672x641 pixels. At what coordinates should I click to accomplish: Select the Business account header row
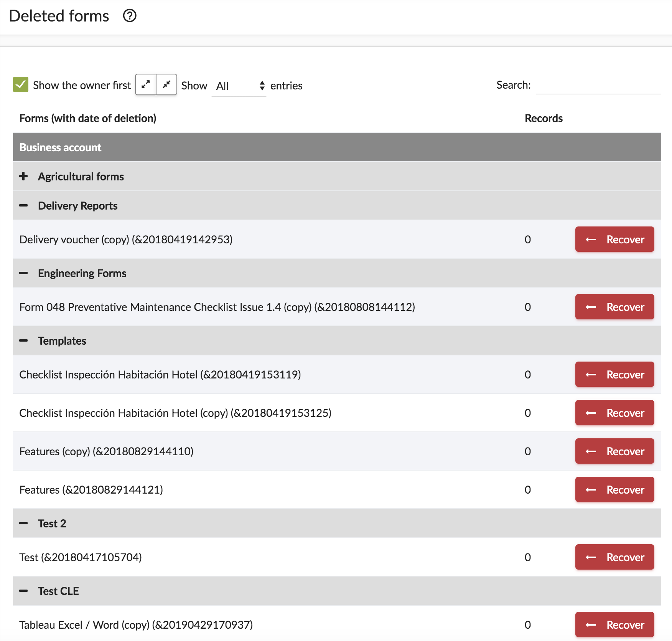pos(337,147)
